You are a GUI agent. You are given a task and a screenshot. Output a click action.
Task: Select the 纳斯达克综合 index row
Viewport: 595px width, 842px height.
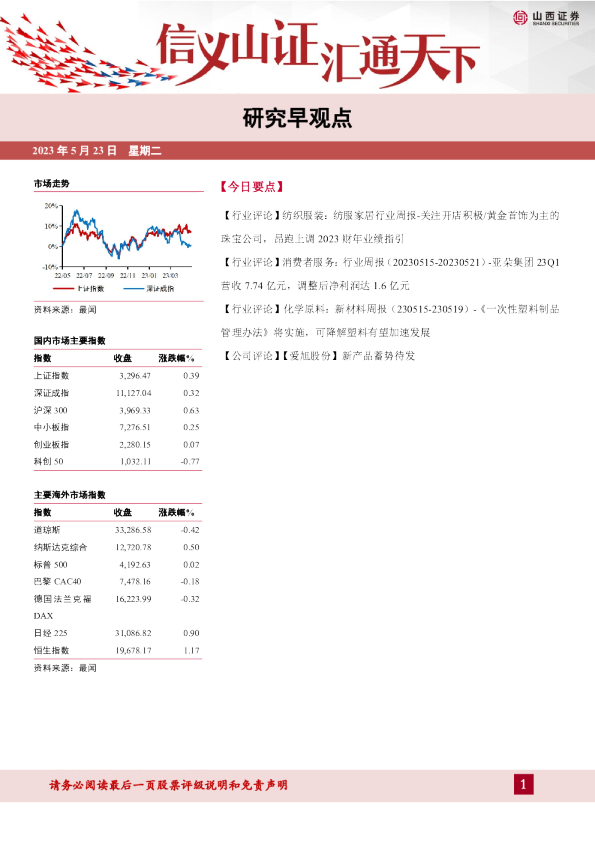[x=117, y=547]
